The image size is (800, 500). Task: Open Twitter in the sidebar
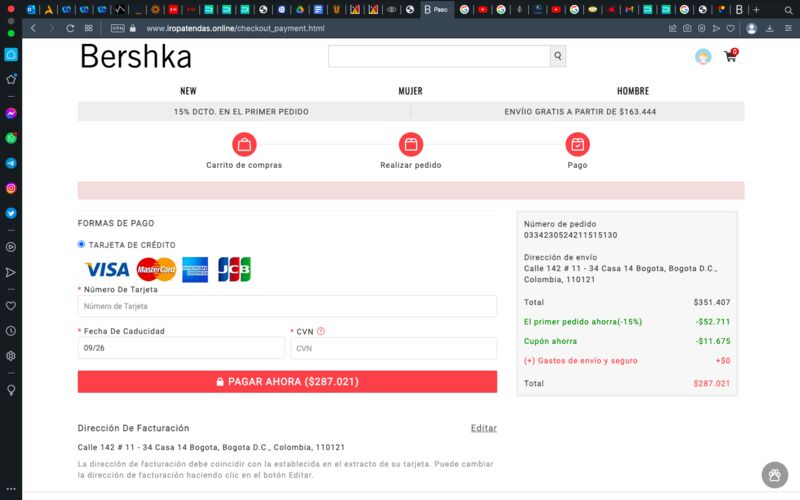pos(11,213)
